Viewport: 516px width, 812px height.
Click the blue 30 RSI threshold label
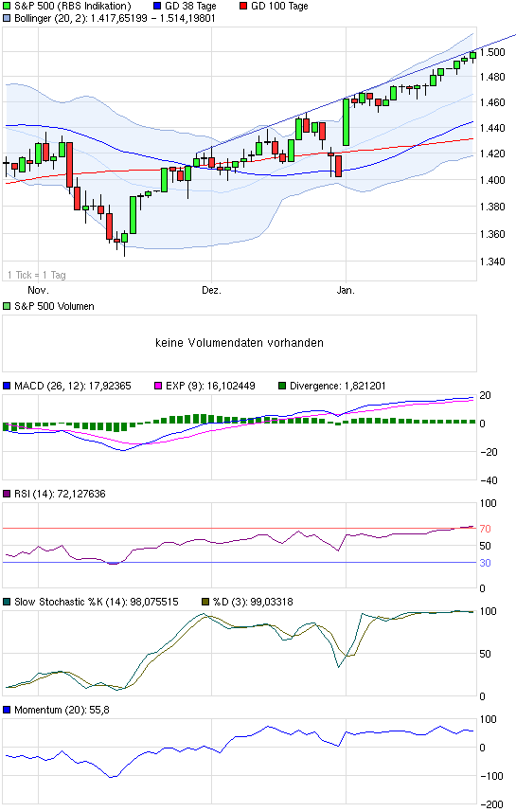[485, 563]
